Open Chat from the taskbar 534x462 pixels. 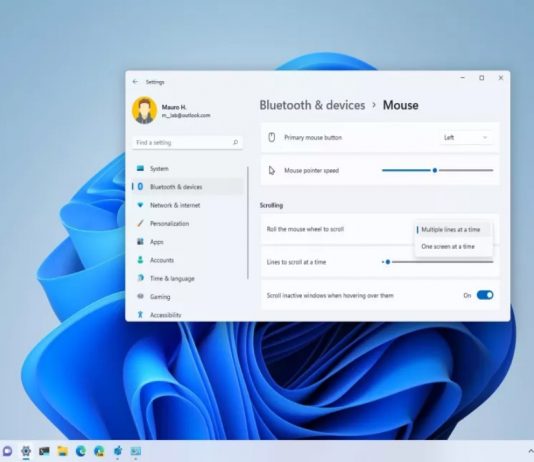pyautogui.click(x=7, y=451)
